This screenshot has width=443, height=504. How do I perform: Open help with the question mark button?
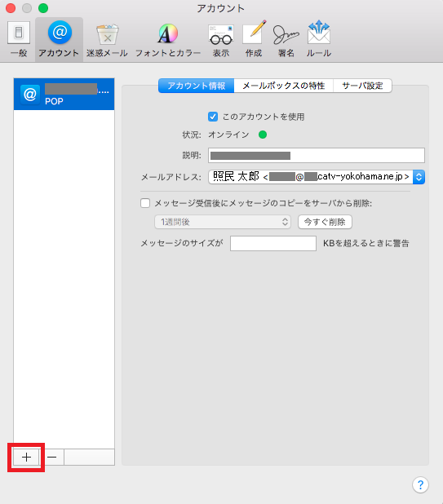tap(420, 484)
